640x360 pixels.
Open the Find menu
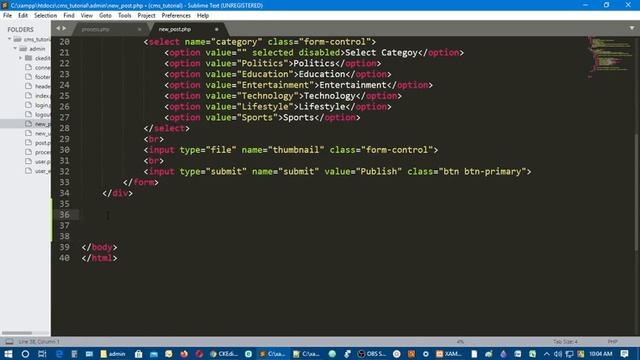point(69,16)
